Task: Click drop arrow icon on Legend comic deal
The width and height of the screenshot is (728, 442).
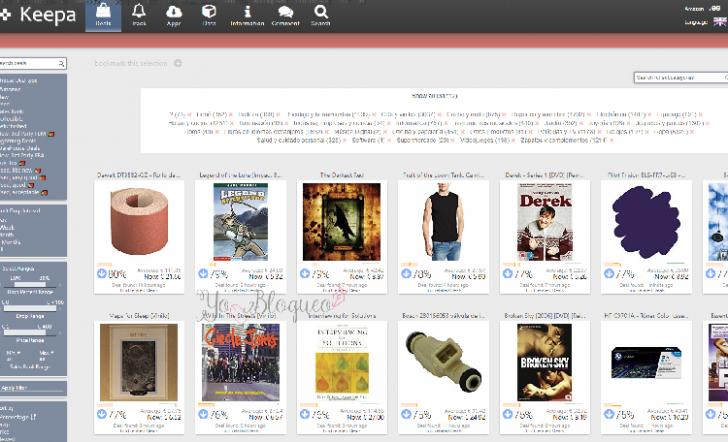Action: [203, 273]
